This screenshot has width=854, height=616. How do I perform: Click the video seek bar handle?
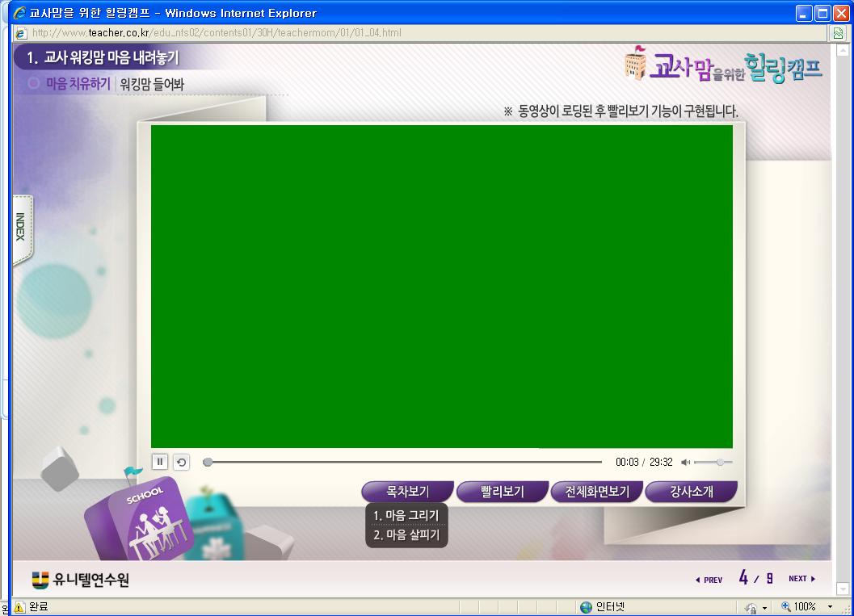pos(208,463)
